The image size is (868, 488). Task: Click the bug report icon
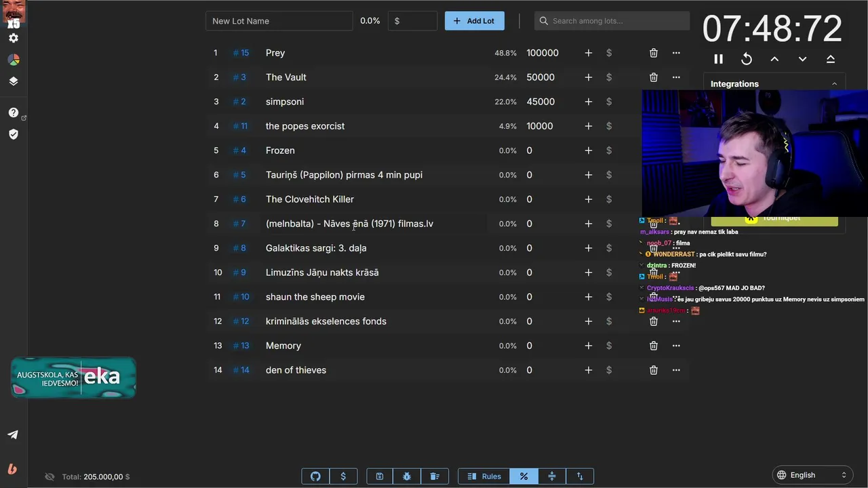(x=407, y=476)
